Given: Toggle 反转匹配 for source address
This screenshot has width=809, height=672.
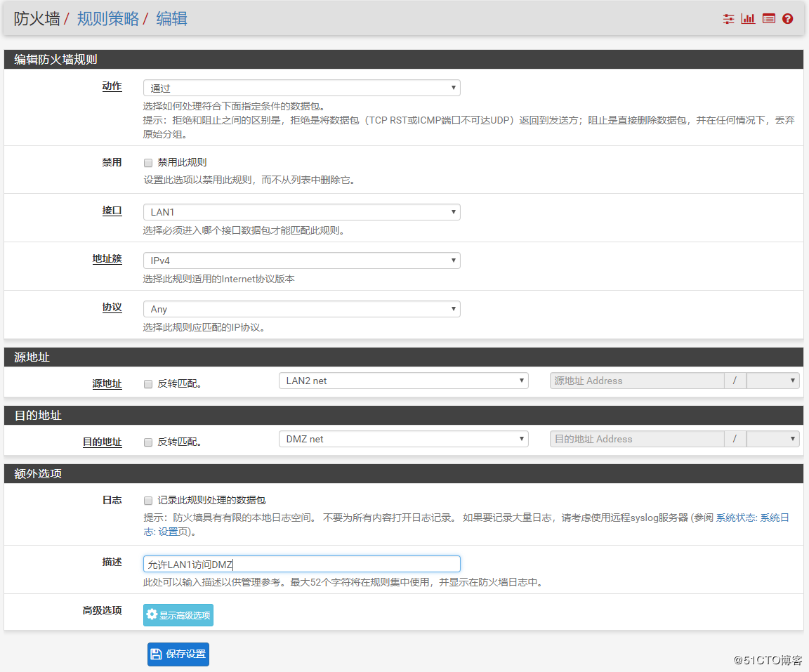Looking at the screenshot, I should pos(148,384).
